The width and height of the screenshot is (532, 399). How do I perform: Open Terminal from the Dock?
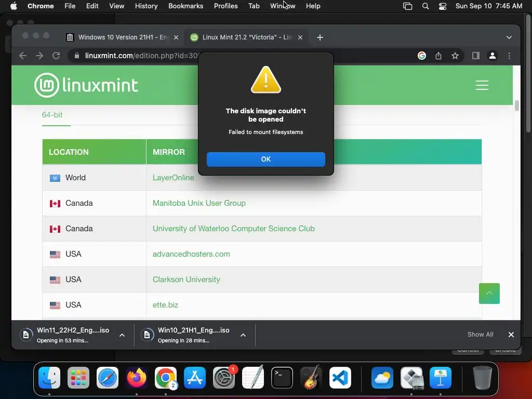click(282, 377)
